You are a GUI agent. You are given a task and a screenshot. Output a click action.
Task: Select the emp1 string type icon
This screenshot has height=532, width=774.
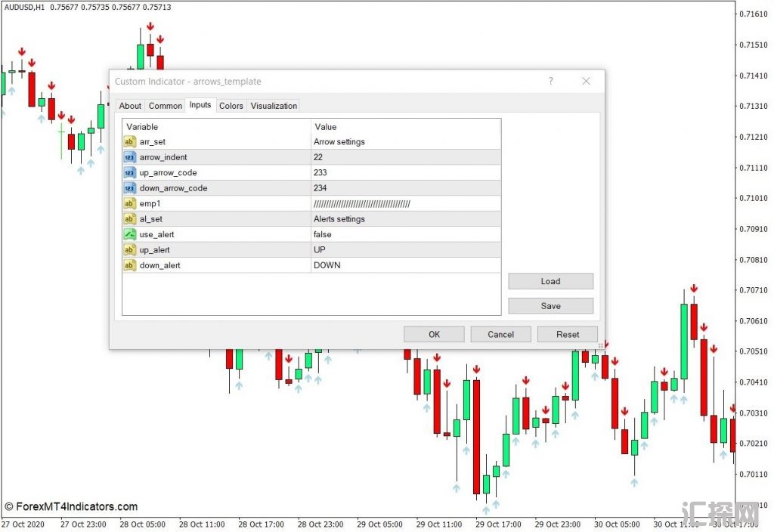coord(129,203)
